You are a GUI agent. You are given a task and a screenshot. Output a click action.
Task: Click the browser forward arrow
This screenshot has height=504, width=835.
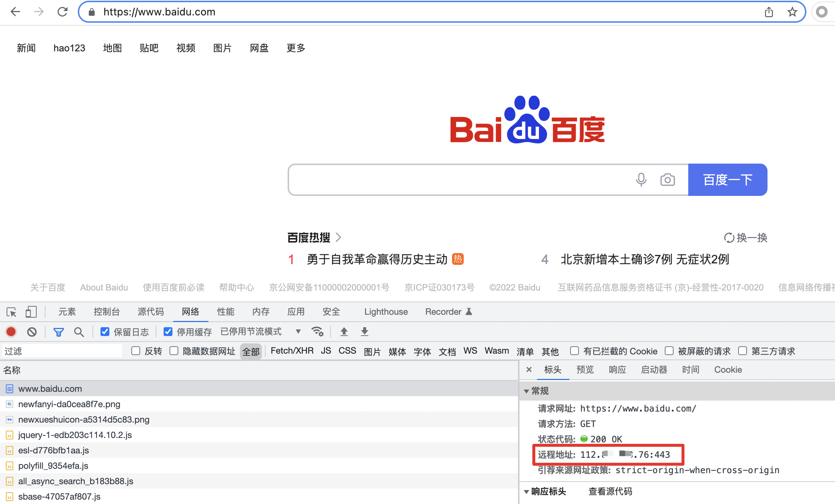pos(39,12)
